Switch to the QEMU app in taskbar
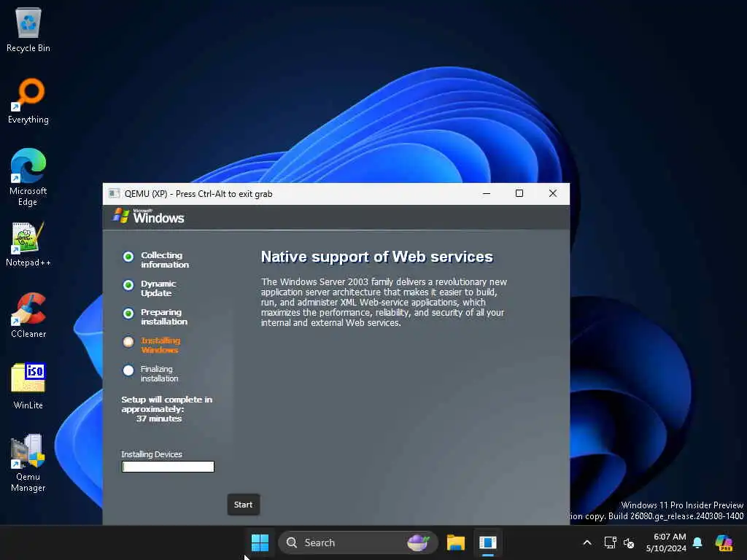747x560 pixels. [x=488, y=542]
